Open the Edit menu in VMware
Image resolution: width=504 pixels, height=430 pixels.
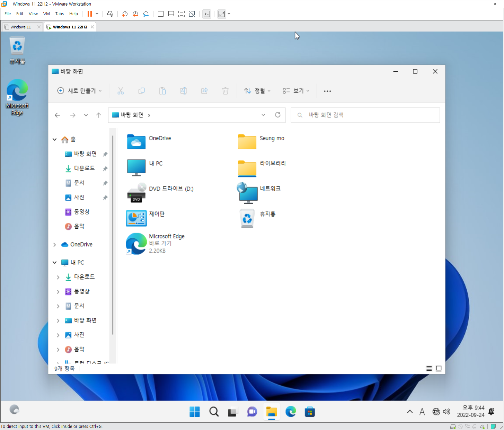coord(20,14)
